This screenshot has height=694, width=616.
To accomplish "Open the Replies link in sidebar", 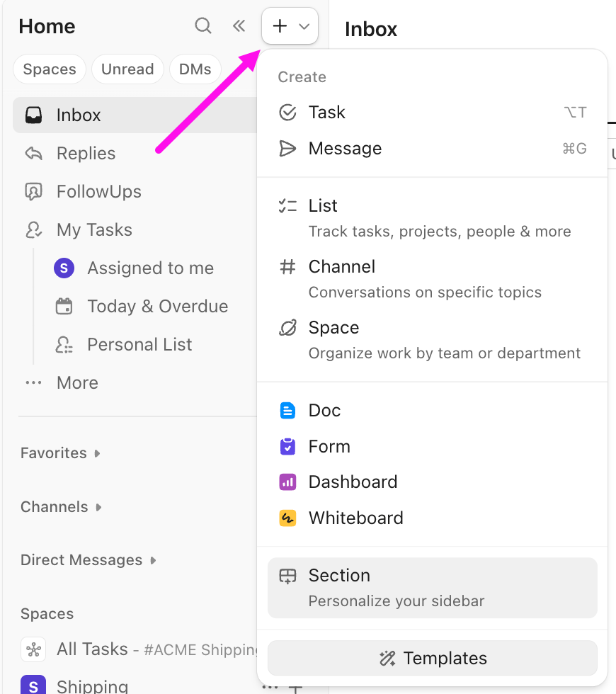I will point(86,154).
